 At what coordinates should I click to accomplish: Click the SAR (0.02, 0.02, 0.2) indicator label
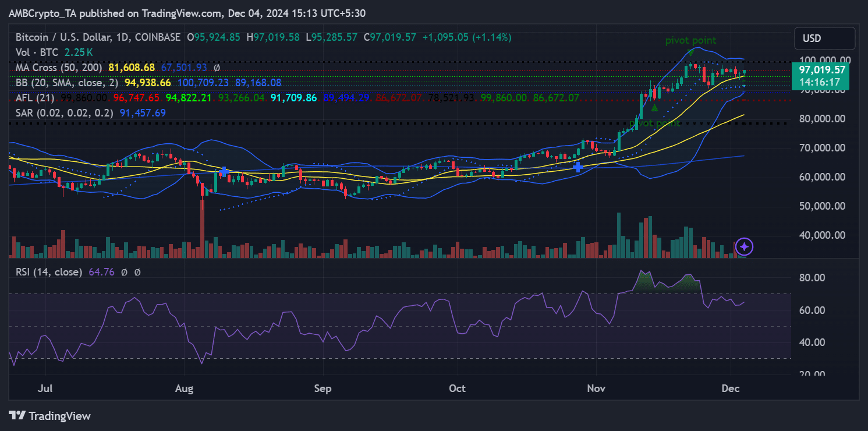coord(65,113)
